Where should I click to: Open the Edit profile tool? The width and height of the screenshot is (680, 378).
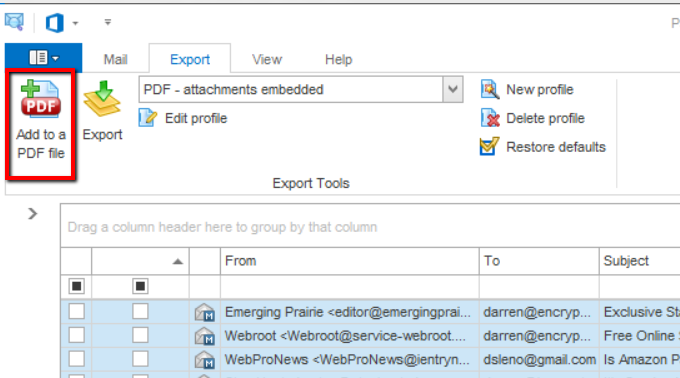183,118
